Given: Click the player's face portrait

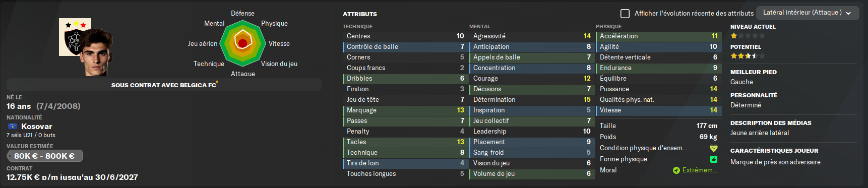Looking at the screenshot, I should point(96,53).
